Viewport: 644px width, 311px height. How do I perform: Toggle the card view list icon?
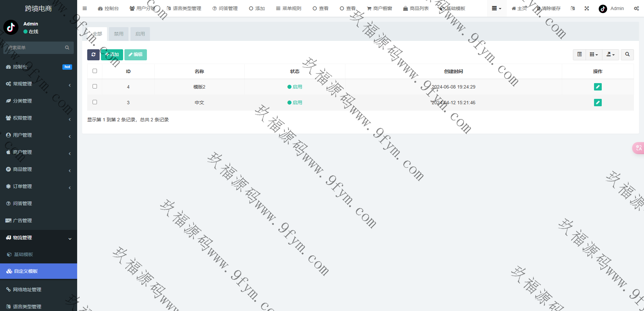[x=579, y=55]
